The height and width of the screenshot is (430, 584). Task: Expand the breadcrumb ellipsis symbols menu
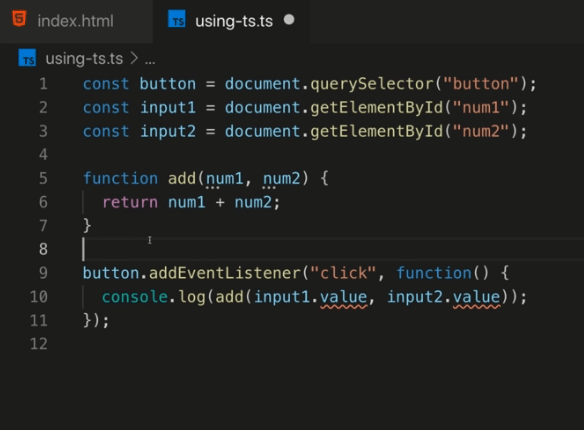150,60
